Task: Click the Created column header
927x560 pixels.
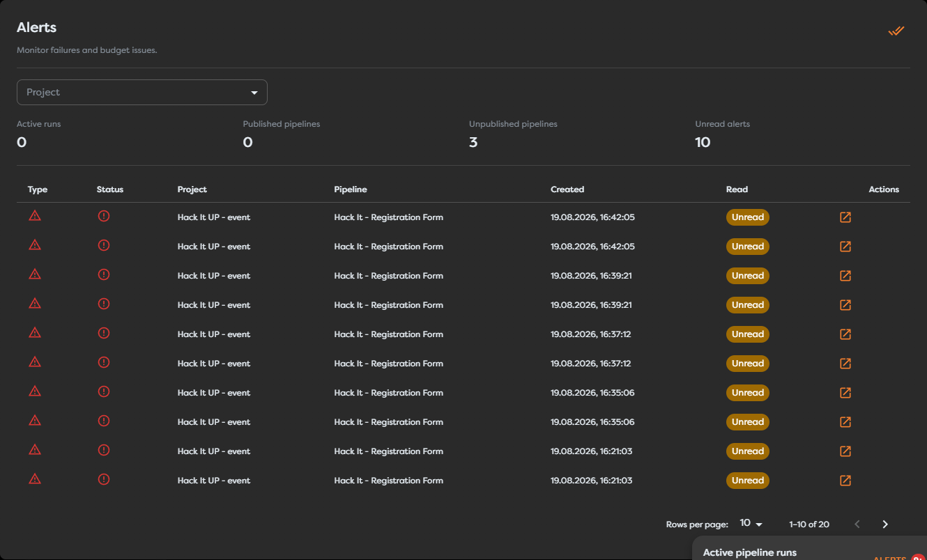Action: [567, 189]
